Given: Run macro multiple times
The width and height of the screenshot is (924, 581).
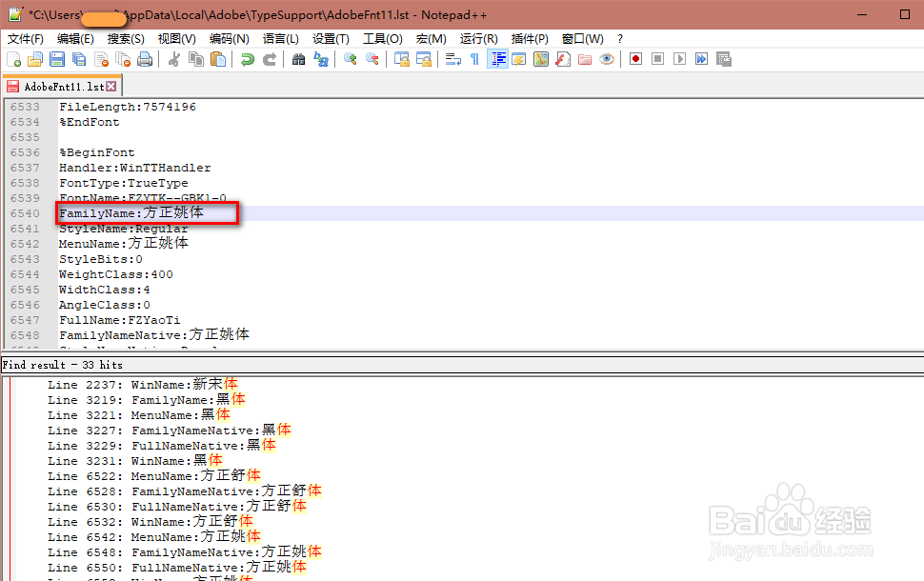Looking at the screenshot, I should point(701,59).
